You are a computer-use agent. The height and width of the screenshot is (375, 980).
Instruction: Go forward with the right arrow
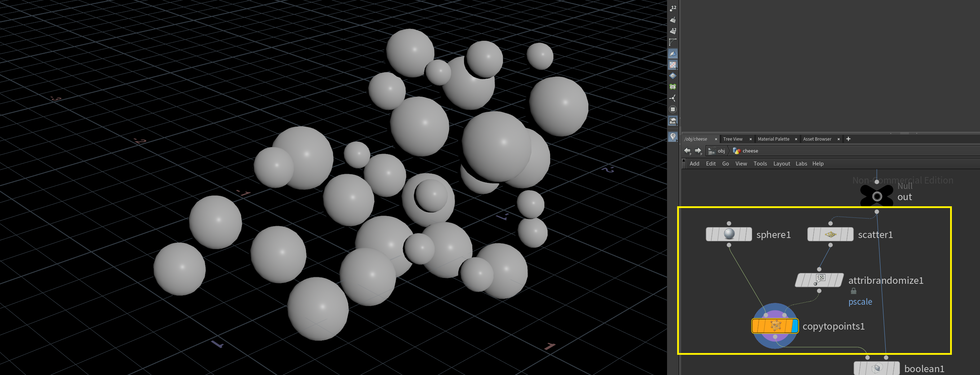(698, 151)
